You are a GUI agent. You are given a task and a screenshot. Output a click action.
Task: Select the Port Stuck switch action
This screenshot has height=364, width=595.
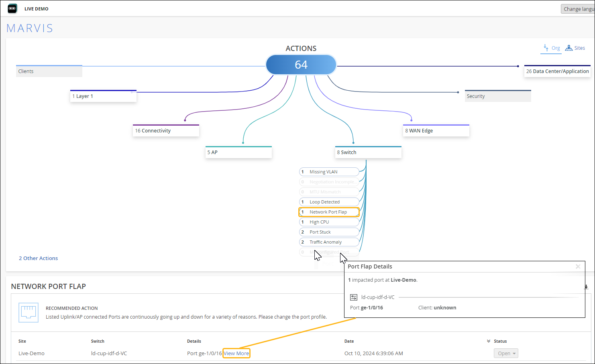(x=329, y=232)
